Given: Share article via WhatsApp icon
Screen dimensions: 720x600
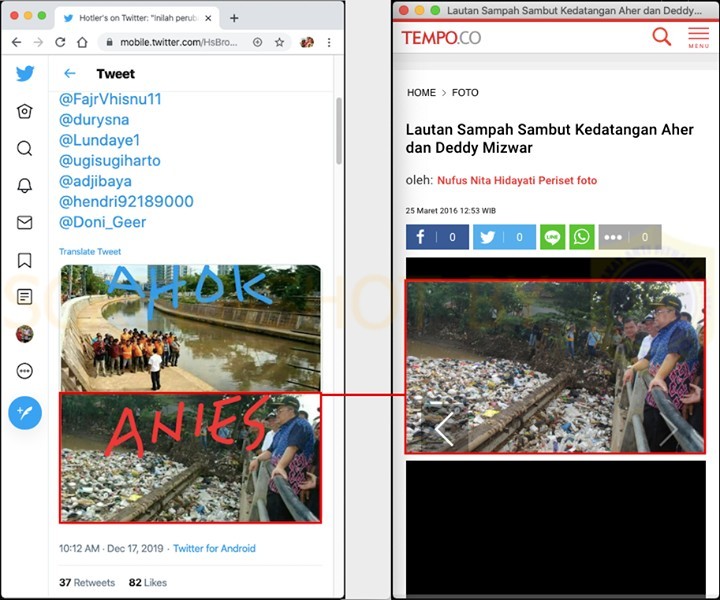Looking at the screenshot, I should [581, 237].
